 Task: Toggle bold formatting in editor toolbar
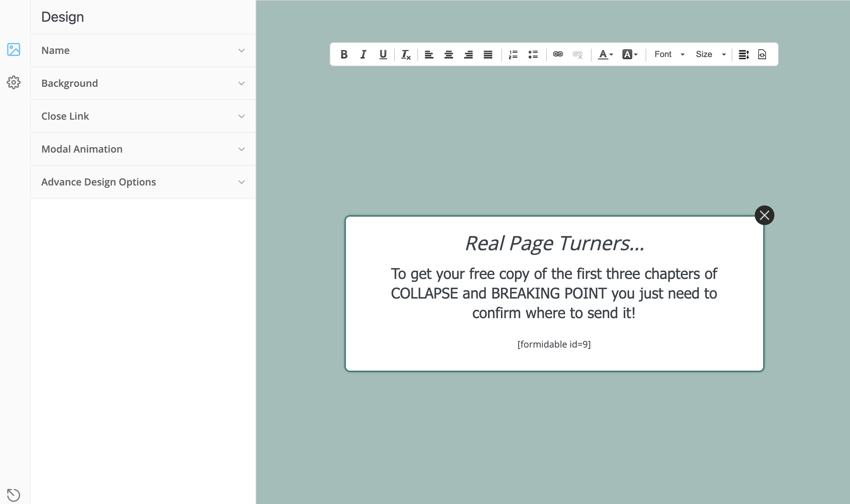[344, 54]
